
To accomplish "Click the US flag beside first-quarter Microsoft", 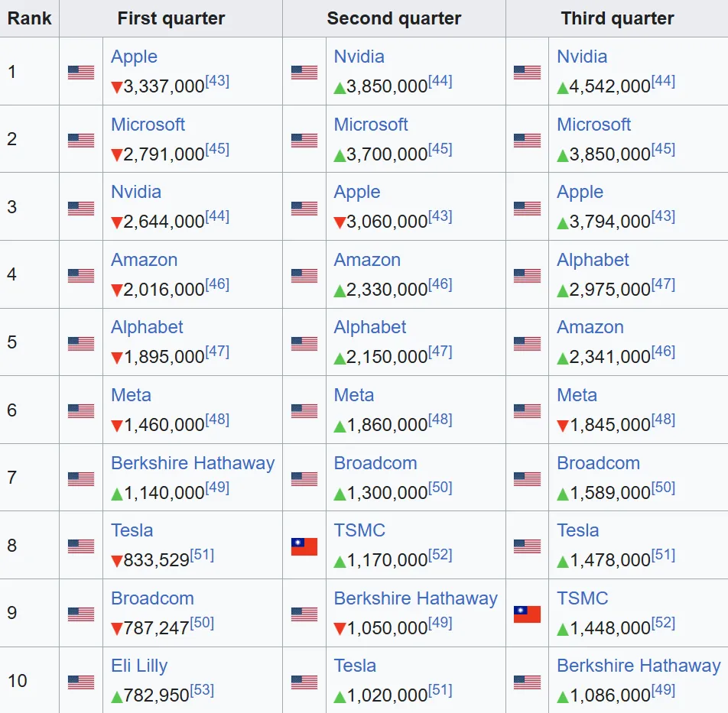I will (81, 140).
